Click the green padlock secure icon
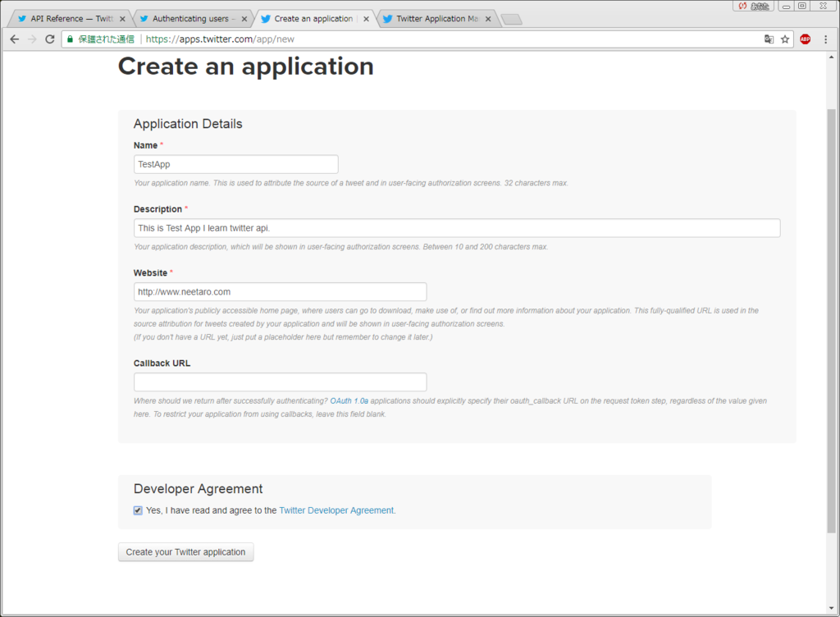Screen dimensions: 840x617 pyautogui.click(x=71, y=39)
